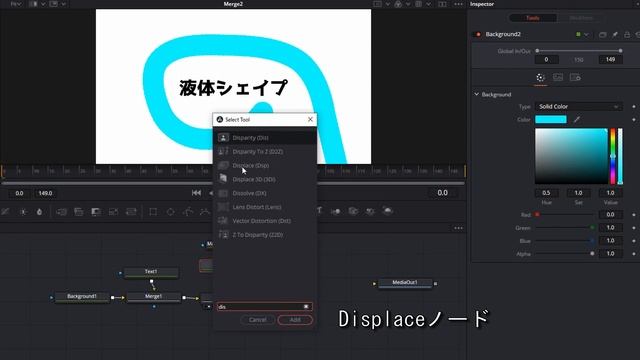Add a Blur (droplet) tool from toolbar
The height and width of the screenshot is (360, 640).
point(39,211)
